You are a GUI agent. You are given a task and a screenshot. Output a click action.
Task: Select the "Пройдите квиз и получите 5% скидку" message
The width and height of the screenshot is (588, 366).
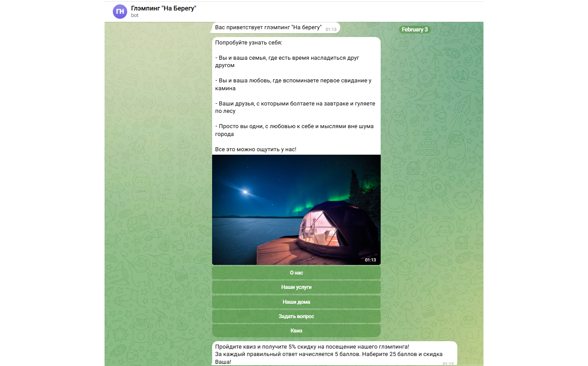pyautogui.click(x=312, y=347)
